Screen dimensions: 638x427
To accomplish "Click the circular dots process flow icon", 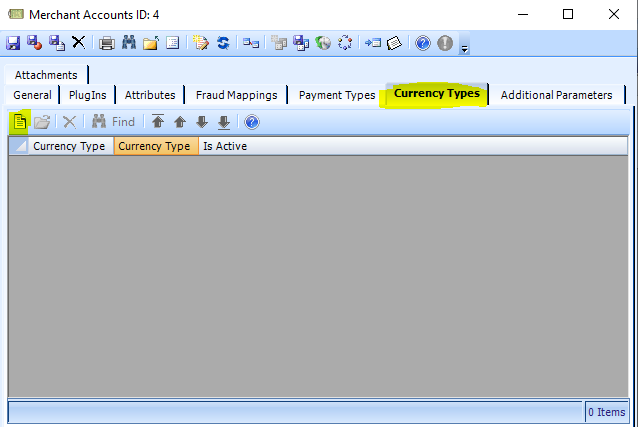I will point(345,43).
